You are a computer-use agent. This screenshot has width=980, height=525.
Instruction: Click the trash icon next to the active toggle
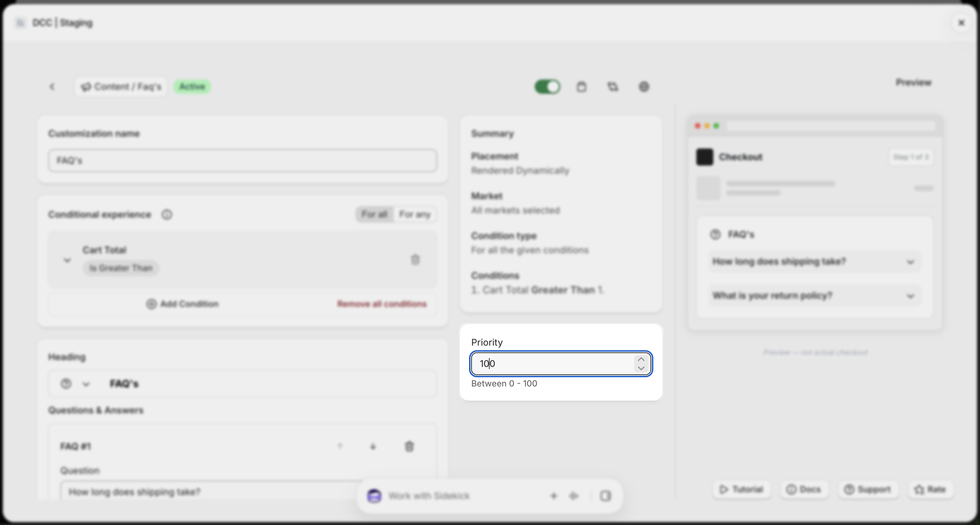pos(581,87)
